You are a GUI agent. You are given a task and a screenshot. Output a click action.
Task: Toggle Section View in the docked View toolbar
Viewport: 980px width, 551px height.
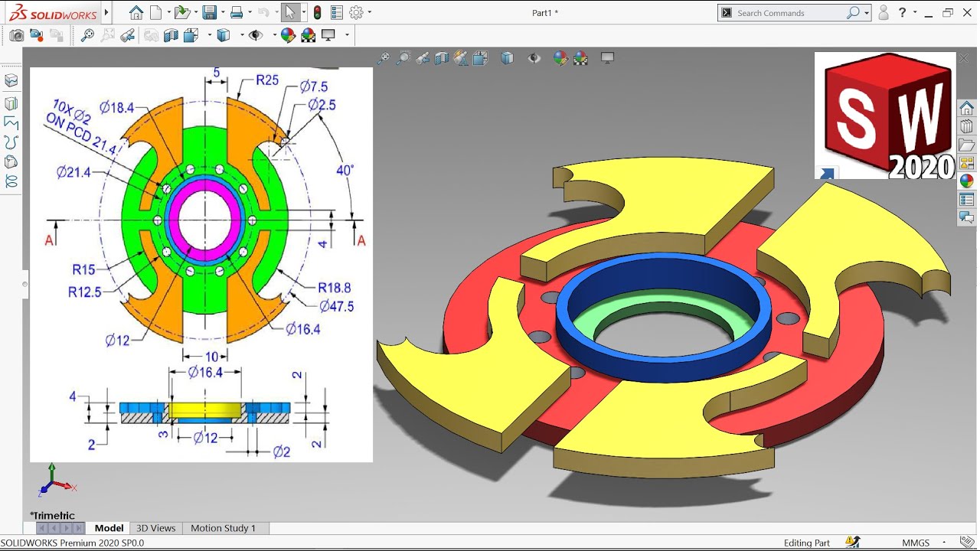(171, 34)
